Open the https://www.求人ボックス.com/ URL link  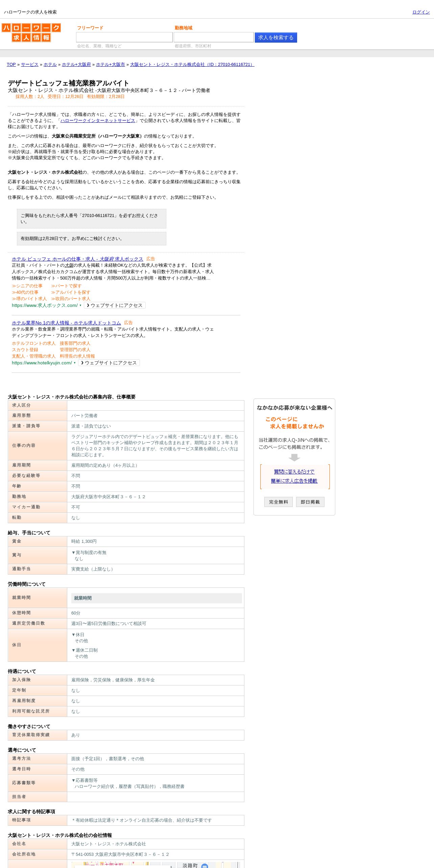point(45,306)
